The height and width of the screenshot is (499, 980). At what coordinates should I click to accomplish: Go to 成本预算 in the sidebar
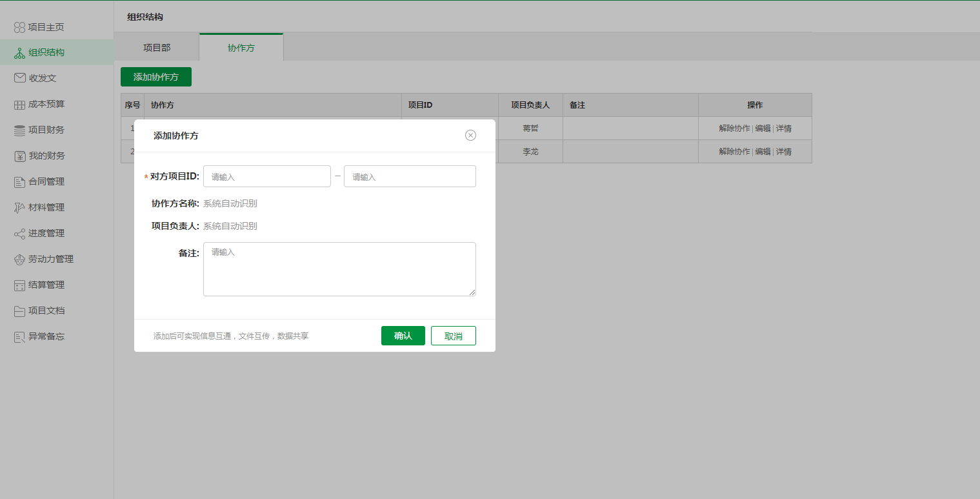(57, 104)
